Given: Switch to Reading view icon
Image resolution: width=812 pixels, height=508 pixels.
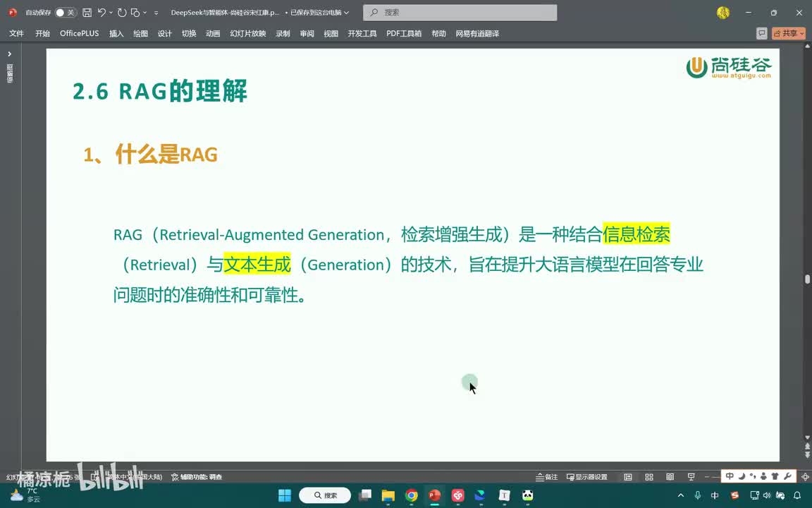Looking at the screenshot, I should (670, 477).
